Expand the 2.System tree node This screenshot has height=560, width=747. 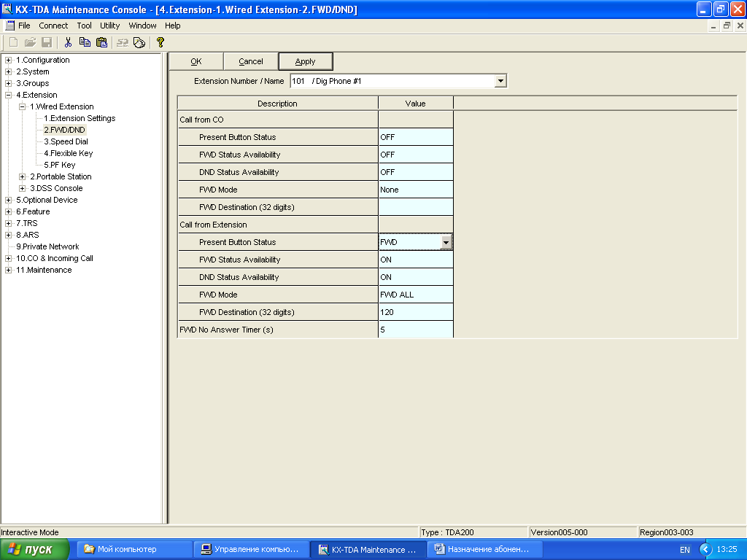pyautogui.click(x=8, y=71)
